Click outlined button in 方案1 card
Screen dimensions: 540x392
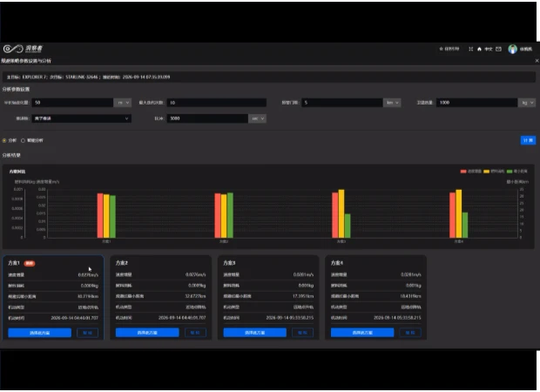[87, 333]
